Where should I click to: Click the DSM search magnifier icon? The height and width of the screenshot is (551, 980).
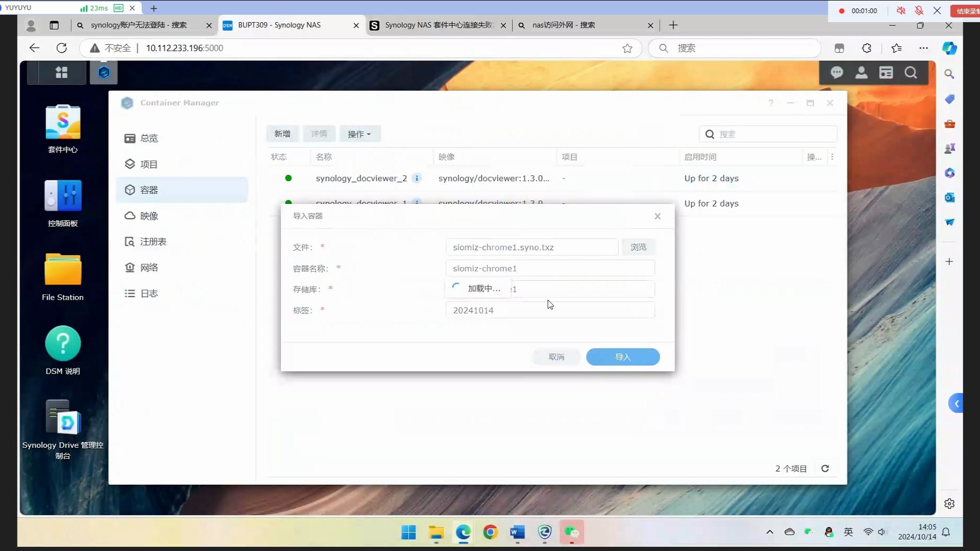pyautogui.click(x=911, y=73)
